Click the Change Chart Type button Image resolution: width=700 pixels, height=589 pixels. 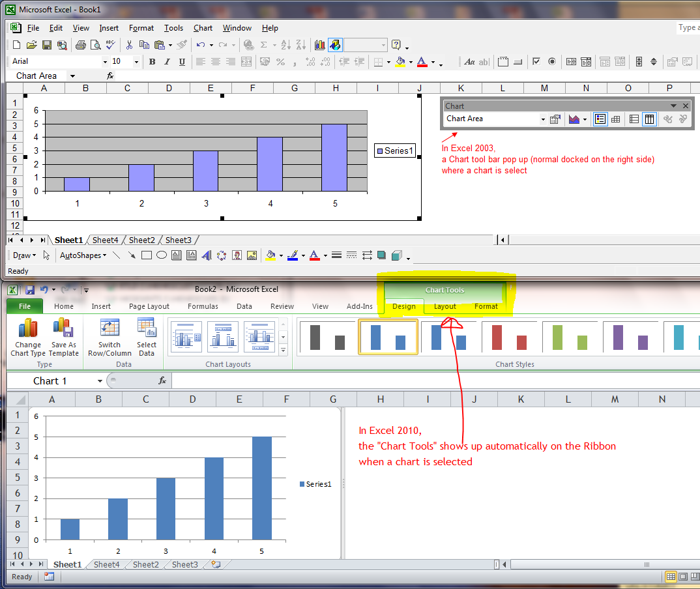28,338
